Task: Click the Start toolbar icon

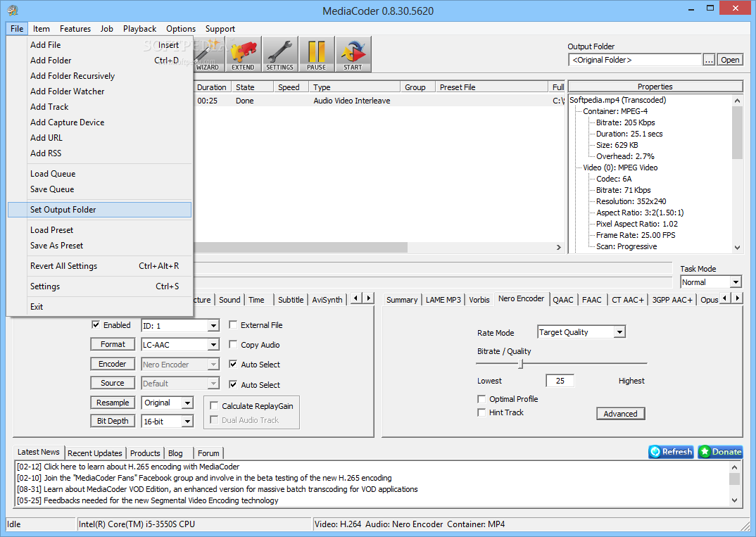Action: click(x=353, y=54)
